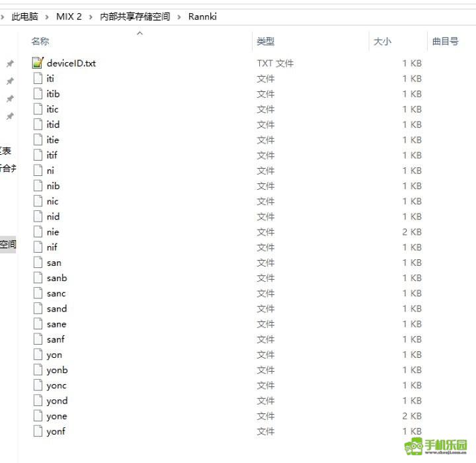Select the file named itic
This screenshot has width=476, height=463.
pyautogui.click(x=52, y=109)
